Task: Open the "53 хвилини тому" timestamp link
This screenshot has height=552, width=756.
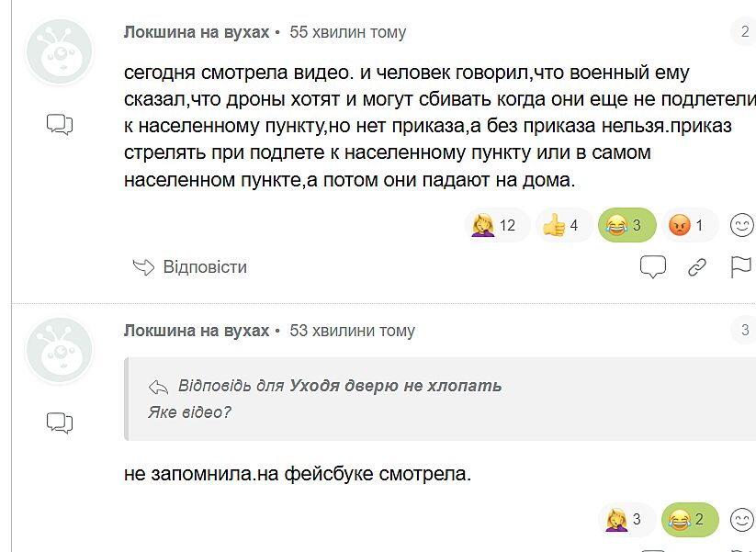Action: pyautogui.click(x=352, y=331)
